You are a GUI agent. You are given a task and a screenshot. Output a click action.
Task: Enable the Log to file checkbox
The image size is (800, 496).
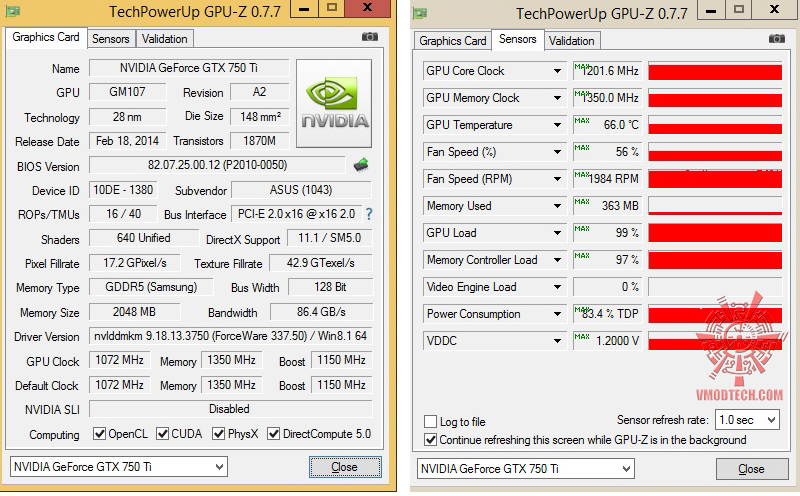point(431,421)
